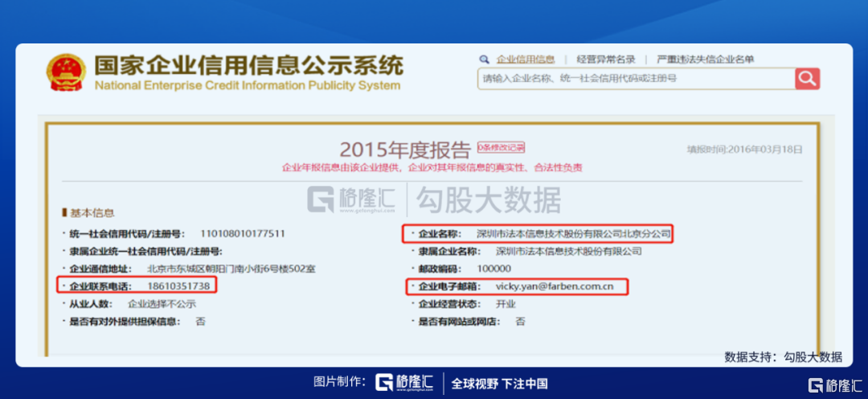Image resolution: width=868 pixels, height=399 pixels.
Task: Click the red search magnifier button
Action: pyautogui.click(x=807, y=79)
